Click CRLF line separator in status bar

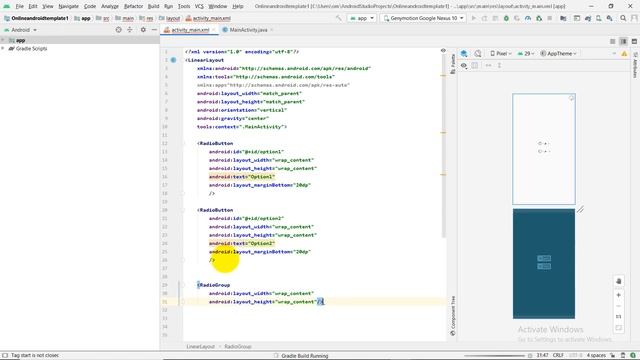click(x=558, y=356)
